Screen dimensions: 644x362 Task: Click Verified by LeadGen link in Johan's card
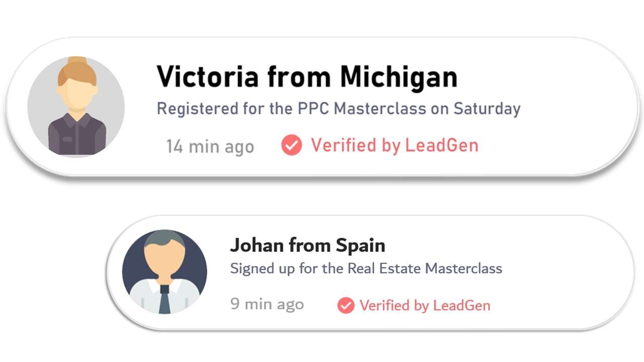[425, 305]
